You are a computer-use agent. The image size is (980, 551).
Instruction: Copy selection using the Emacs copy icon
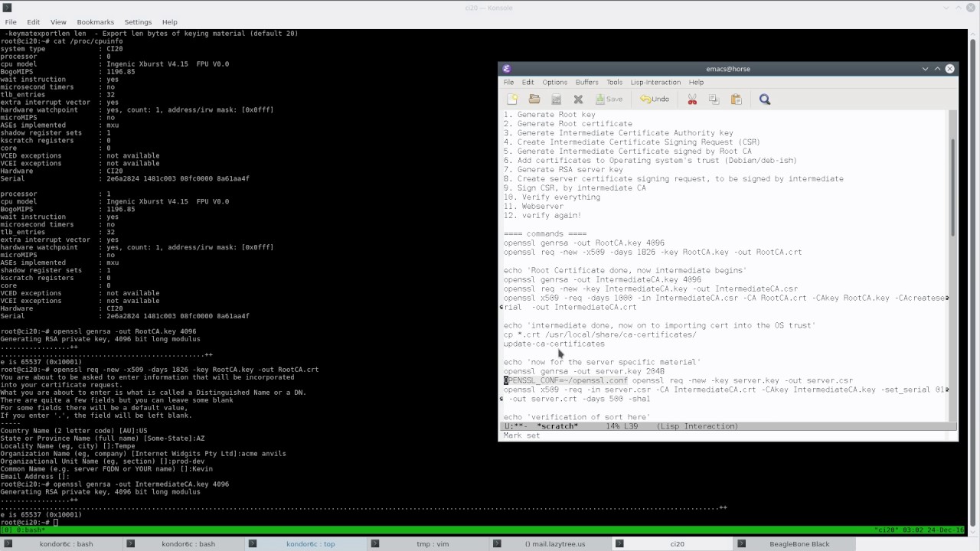[x=714, y=99]
